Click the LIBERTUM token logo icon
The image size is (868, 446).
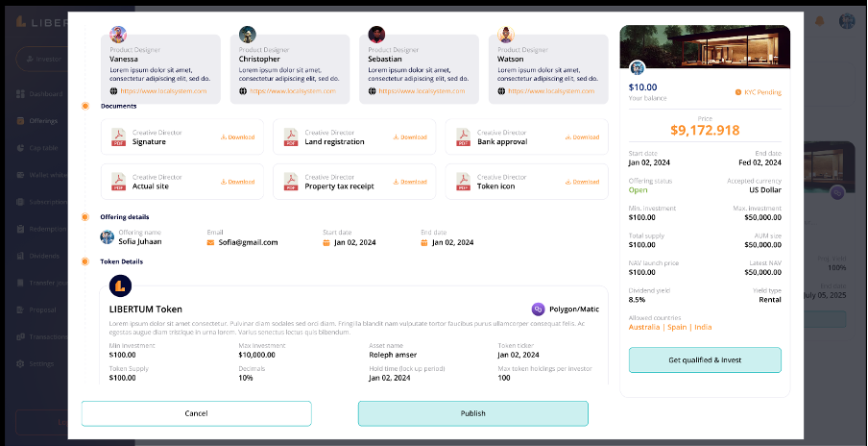120,285
